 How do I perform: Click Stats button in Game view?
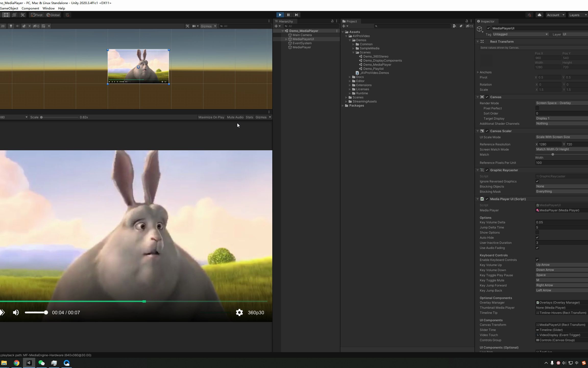(249, 117)
